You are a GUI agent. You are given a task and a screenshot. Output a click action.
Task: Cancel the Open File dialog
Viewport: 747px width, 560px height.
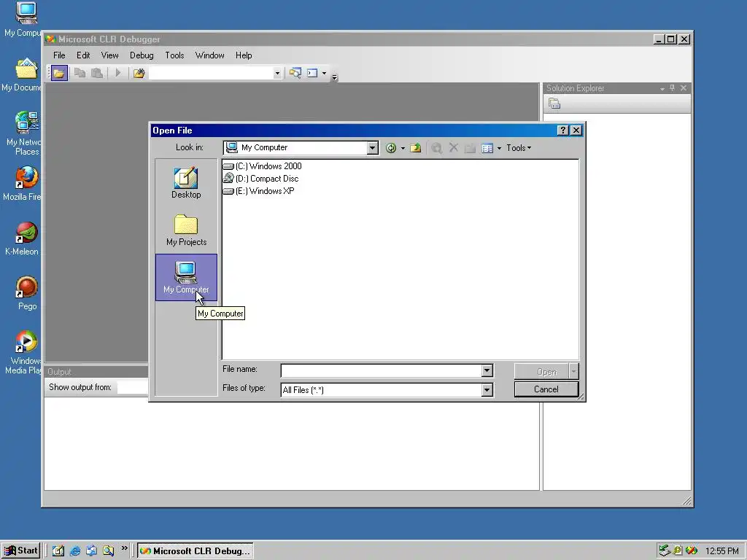pyautogui.click(x=546, y=389)
